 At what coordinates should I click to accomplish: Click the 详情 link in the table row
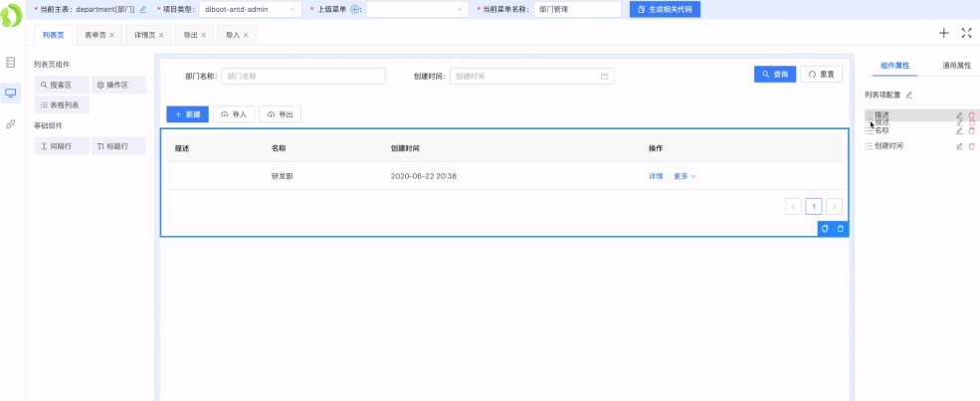click(x=656, y=176)
